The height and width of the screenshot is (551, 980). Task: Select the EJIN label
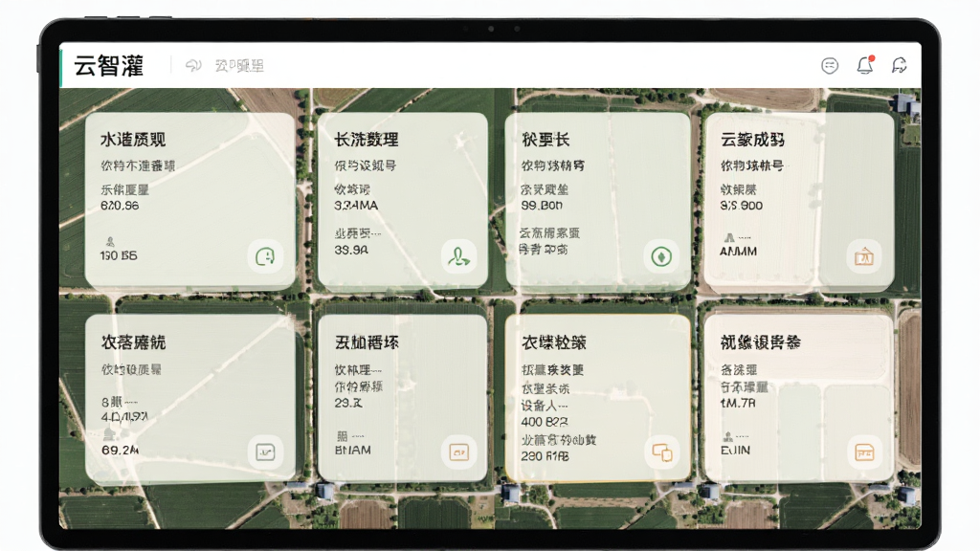(x=735, y=450)
